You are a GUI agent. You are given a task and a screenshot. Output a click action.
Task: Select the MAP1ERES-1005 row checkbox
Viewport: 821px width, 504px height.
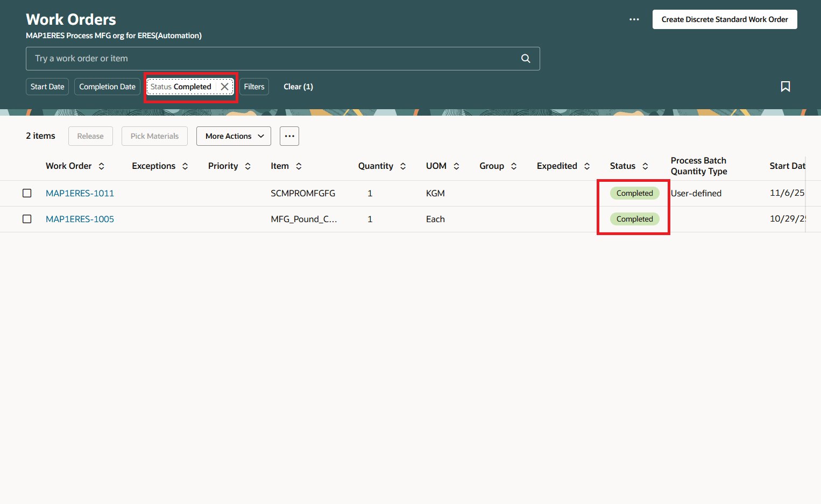point(27,219)
